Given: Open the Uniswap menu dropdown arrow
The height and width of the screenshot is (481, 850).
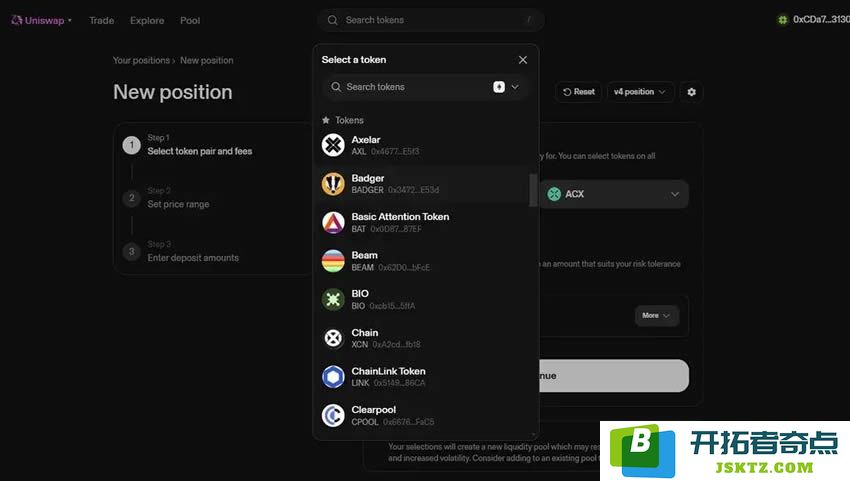Looking at the screenshot, I should point(70,21).
